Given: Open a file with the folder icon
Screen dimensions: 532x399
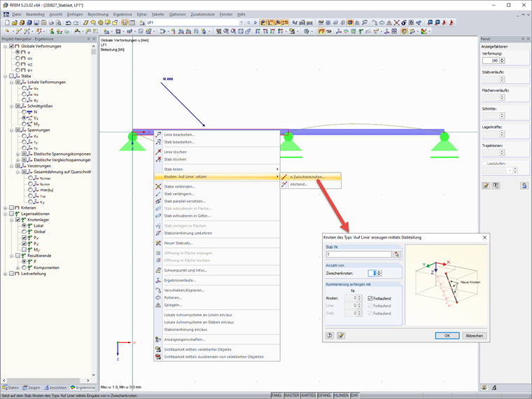Looking at the screenshot, I should pyautogui.click(x=14, y=22).
